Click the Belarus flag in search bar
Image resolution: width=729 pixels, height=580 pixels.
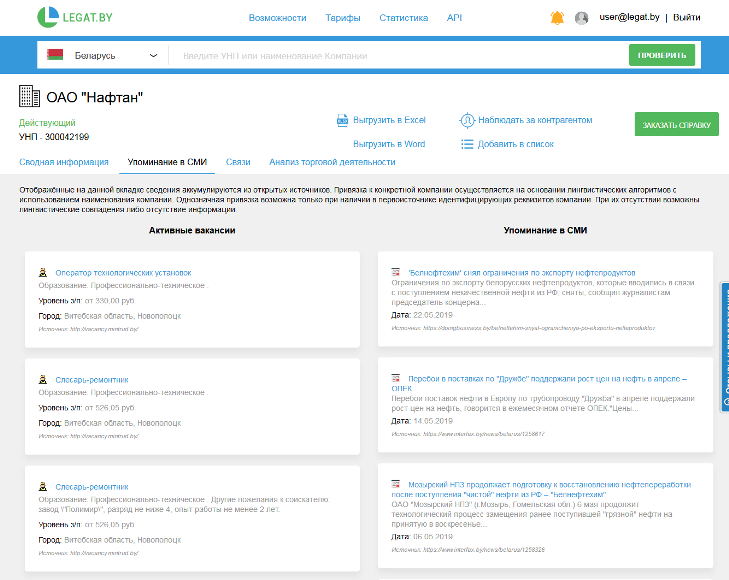pyautogui.click(x=56, y=55)
